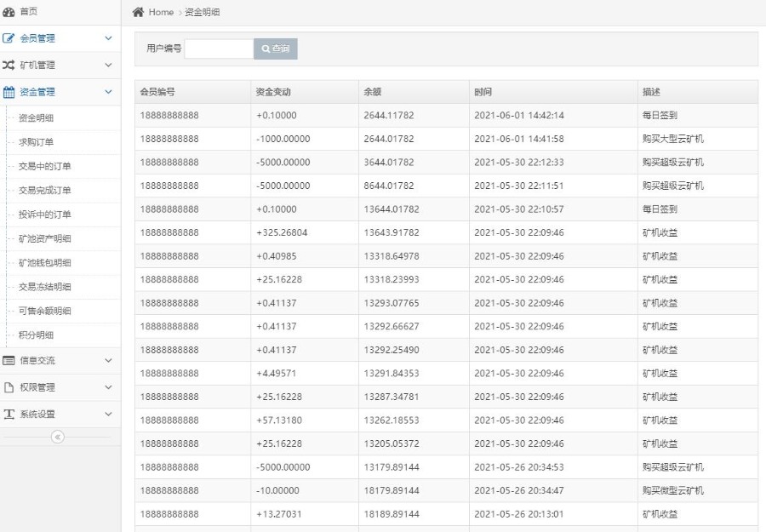Click the edit icon next to 会员管理

(9, 38)
